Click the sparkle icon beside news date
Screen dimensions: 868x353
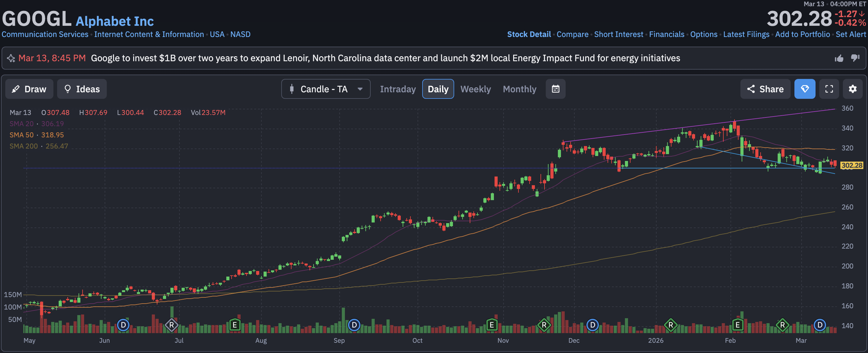11,58
